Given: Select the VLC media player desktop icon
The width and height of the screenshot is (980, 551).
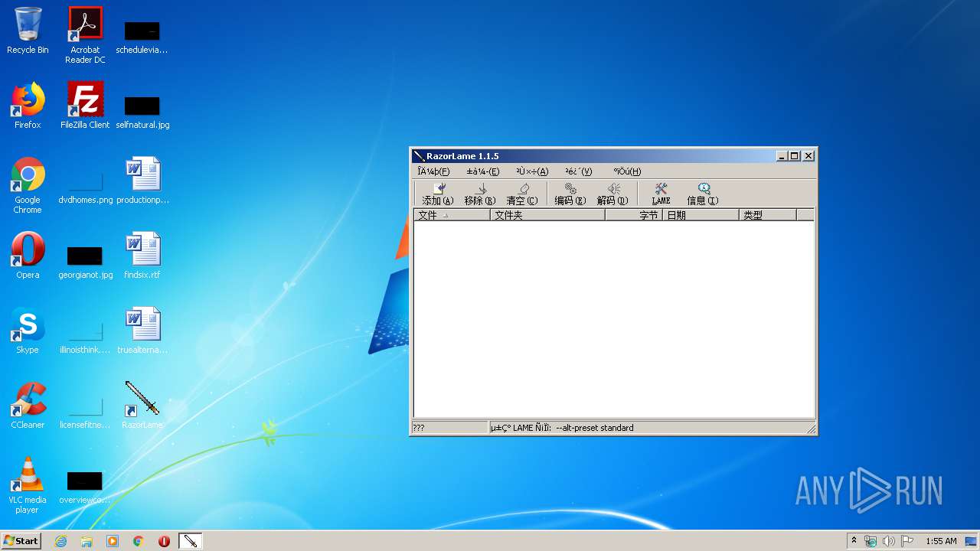Looking at the screenshot, I should [x=28, y=485].
